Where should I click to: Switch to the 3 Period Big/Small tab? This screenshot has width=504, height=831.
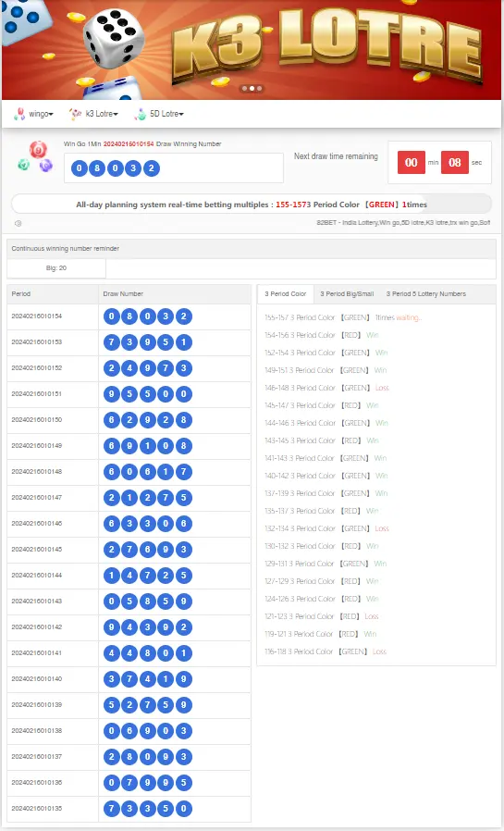coord(347,293)
